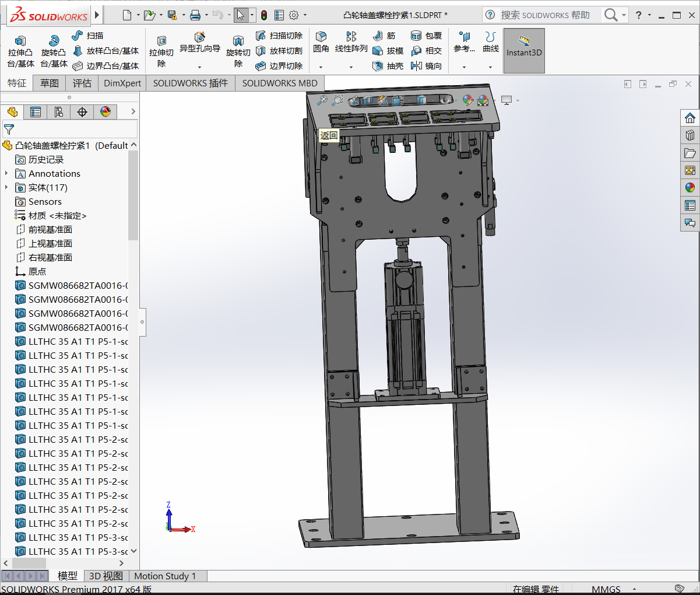Viewport: 700px width, 595px height.
Task: Click the rebuild traffic light icon
Action: pyautogui.click(x=264, y=15)
